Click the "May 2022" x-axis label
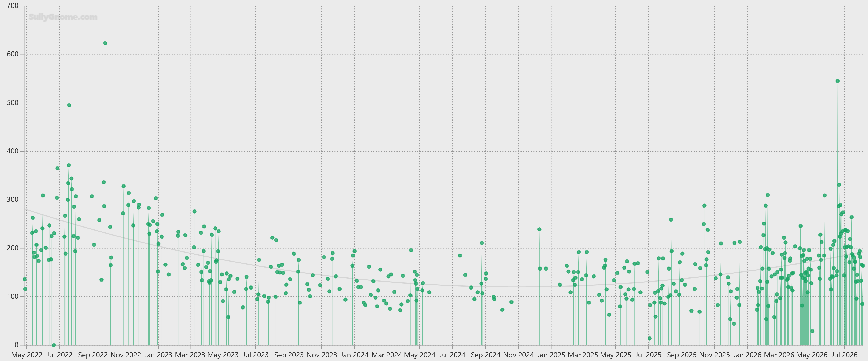This screenshot has height=361, width=868. click(27, 355)
